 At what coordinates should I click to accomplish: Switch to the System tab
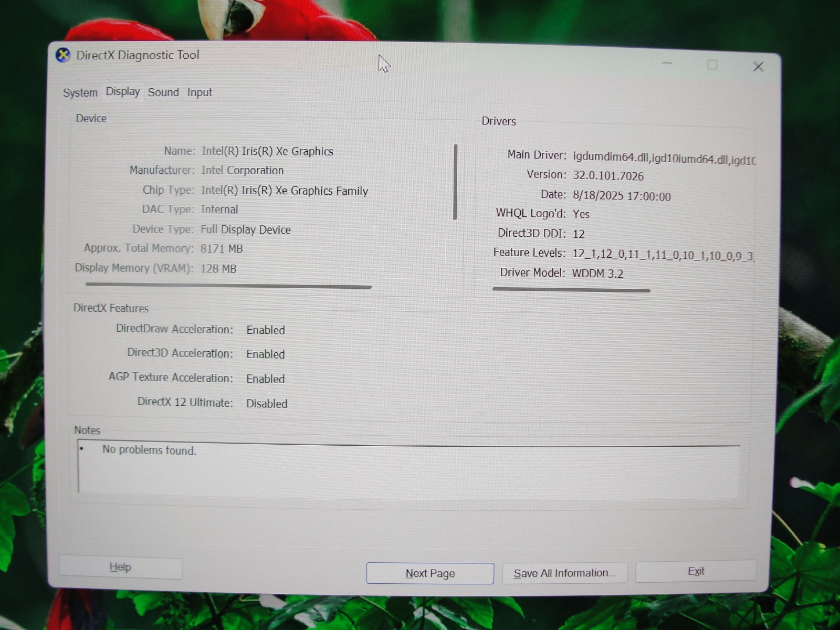tap(80, 93)
